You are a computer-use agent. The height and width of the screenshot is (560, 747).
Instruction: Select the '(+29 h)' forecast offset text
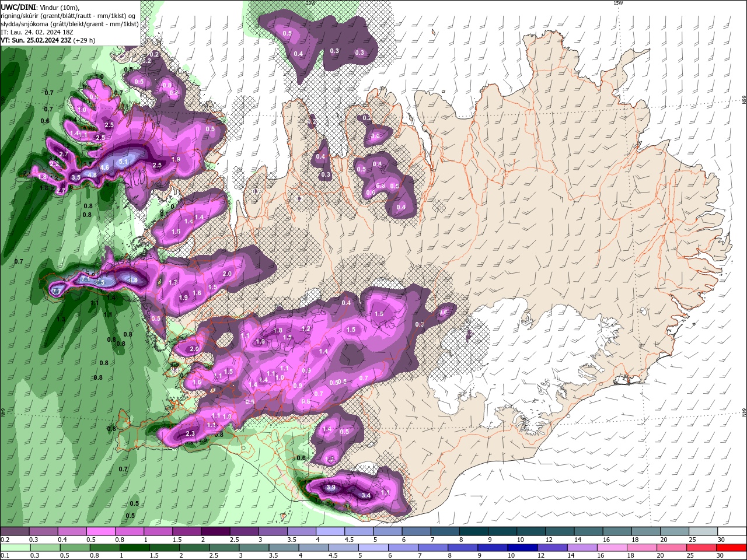coord(85,40)
